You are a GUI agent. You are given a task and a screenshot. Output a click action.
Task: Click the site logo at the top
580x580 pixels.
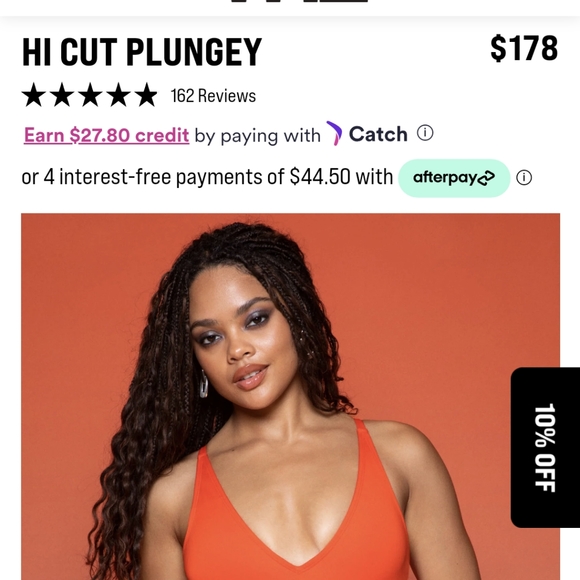pos(300,1)
